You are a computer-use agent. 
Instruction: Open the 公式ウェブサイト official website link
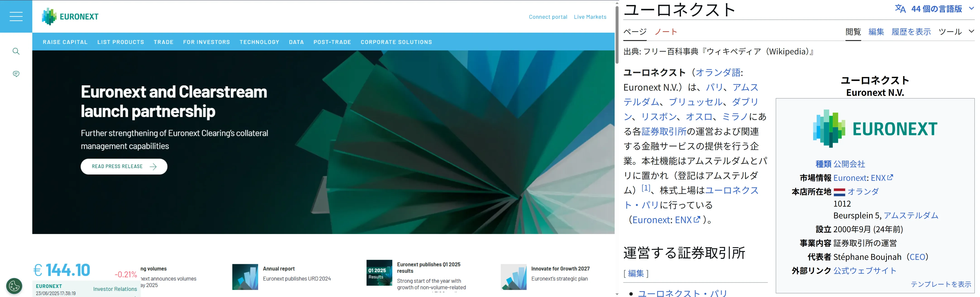point(865,271)
